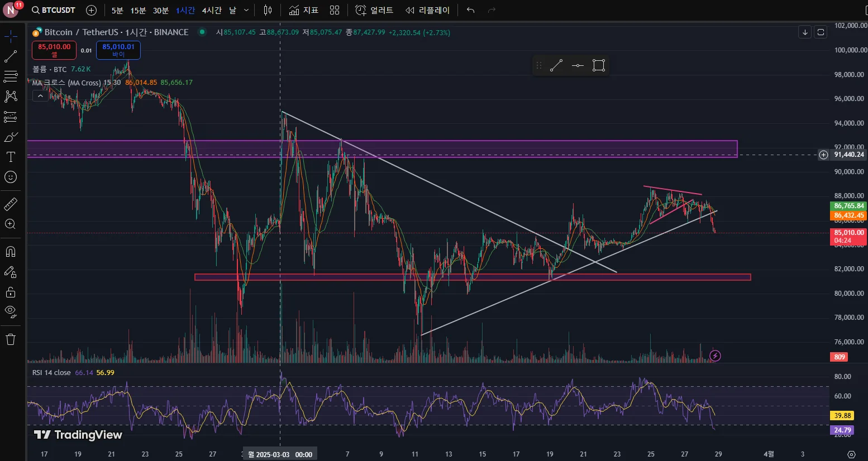Viewport: 868px width, 461px height.
Task: Collapse the indicator legend chevron
Action: click(x=40, y=96)
